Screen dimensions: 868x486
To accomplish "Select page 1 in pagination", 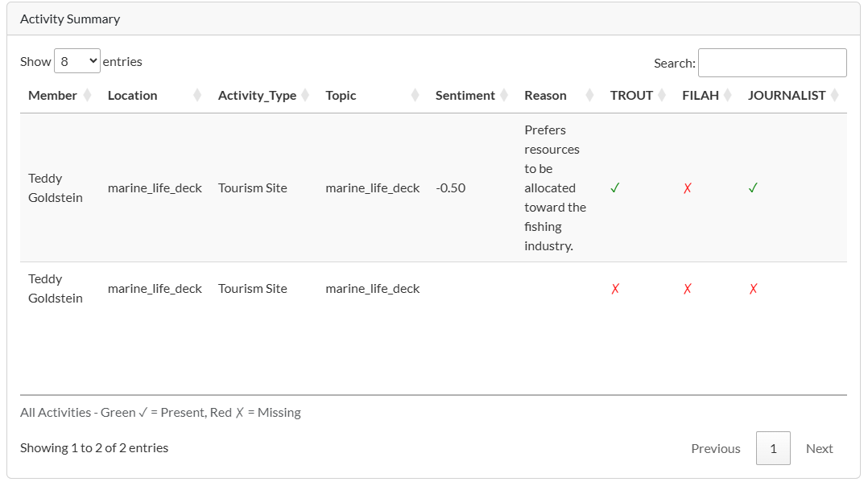I will 773,448.
